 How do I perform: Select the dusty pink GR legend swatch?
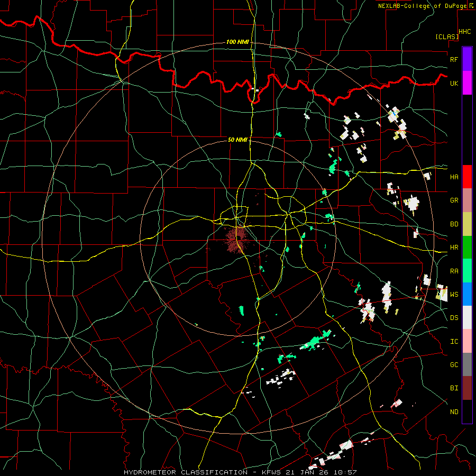[x=467, y=200]
